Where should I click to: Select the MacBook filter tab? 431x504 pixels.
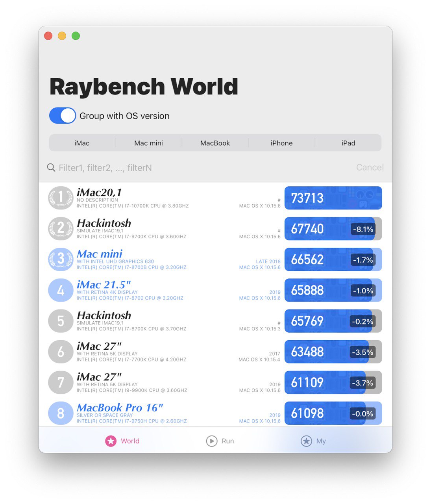pyautogui.click(x=215, y=143)
